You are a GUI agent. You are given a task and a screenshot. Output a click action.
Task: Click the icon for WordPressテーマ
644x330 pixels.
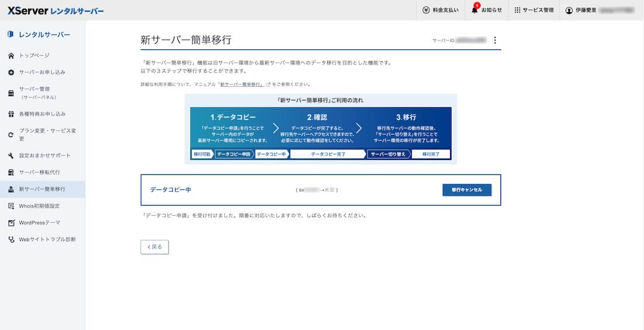tap(11, 223)
